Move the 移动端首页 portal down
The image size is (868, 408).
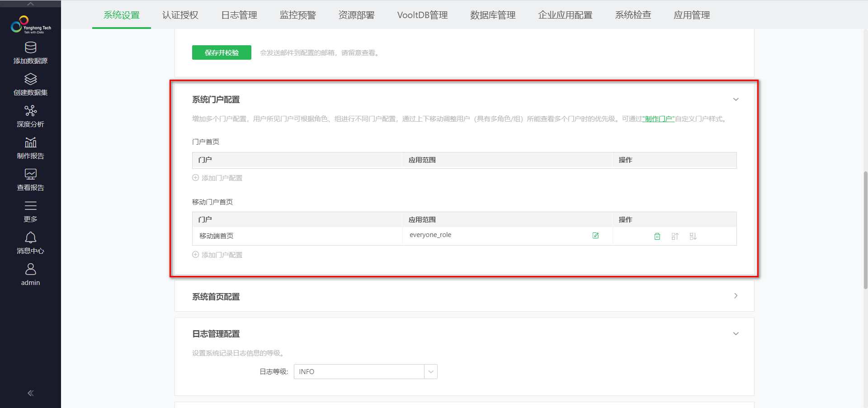tap(693, 236)
